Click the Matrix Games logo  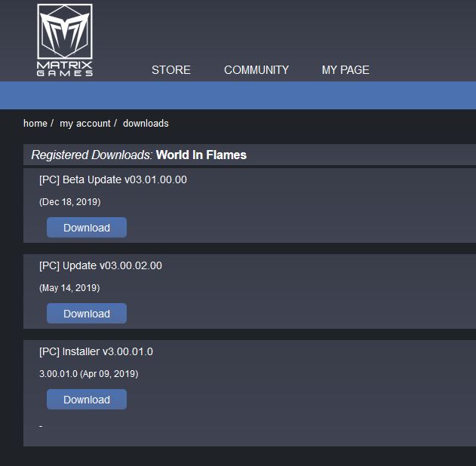(x=65, y=40)
